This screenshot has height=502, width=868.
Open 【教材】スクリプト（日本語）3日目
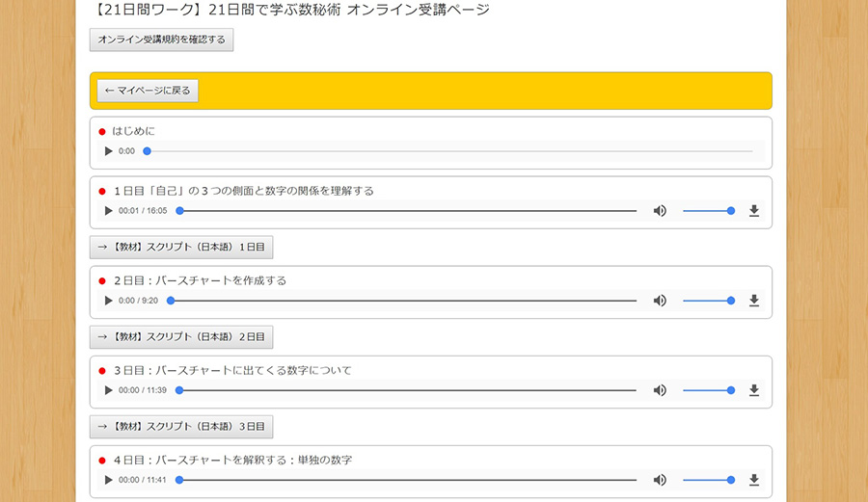(x=181, y=426)
